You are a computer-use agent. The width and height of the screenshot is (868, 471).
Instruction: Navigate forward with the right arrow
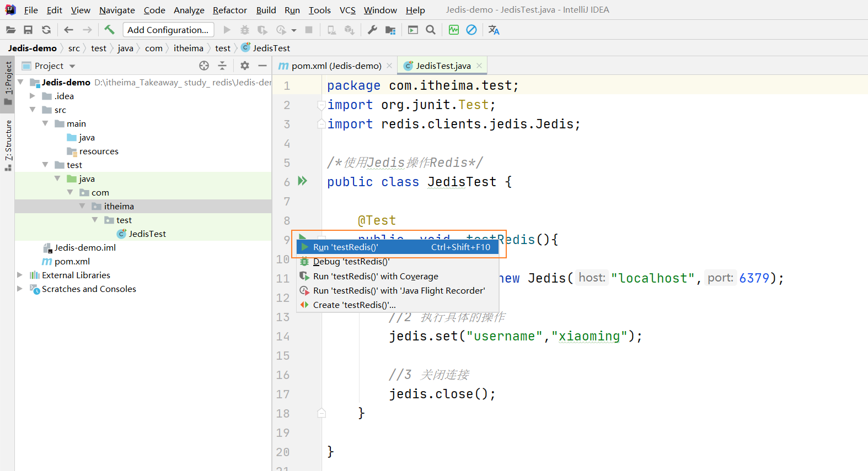tap(87, 30)
